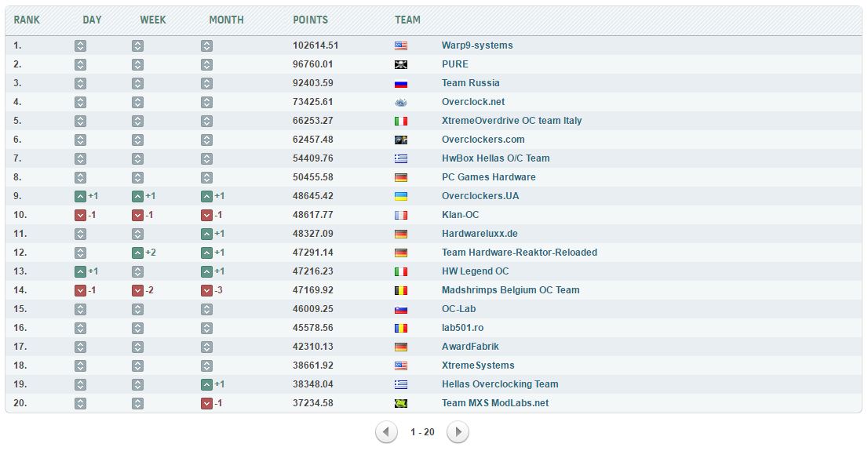Open XtremeOverdrive OC team Italy link

pos(512,121)
